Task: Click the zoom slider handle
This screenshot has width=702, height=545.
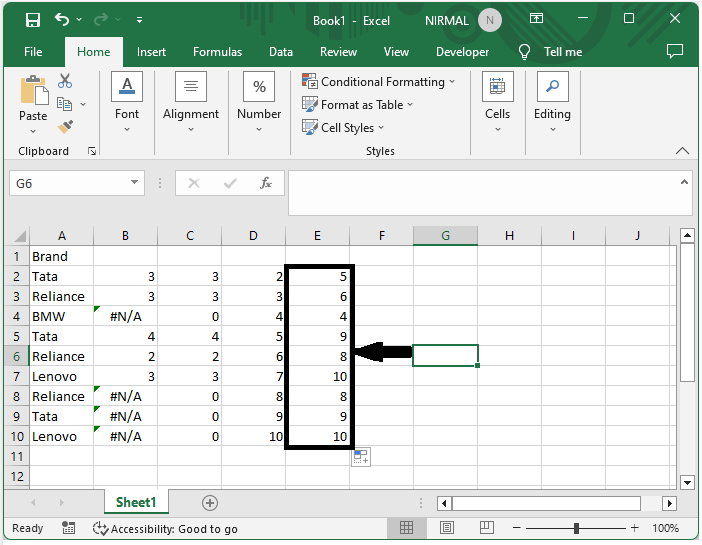Action: (x=577, y=528)
